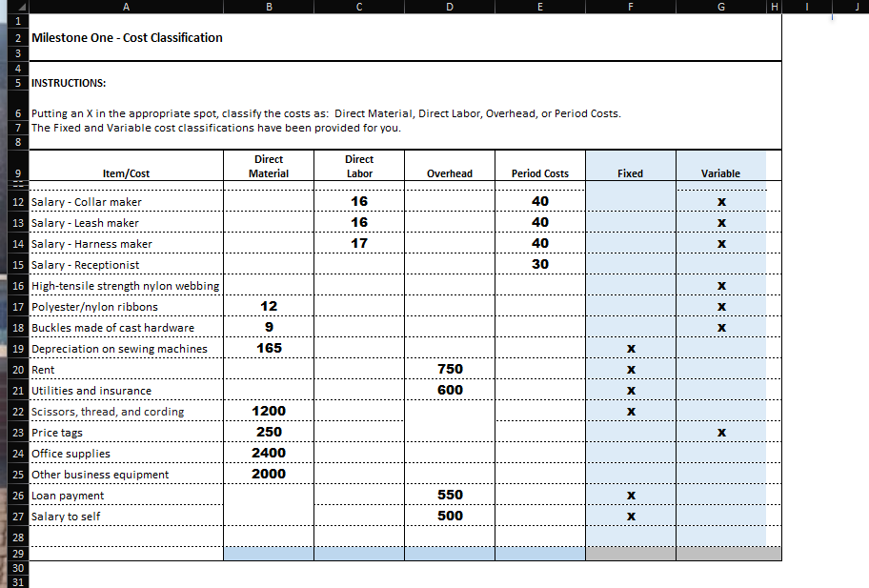
Task: Click the Variable x for Price tags
Action: [x=720, y=432]
